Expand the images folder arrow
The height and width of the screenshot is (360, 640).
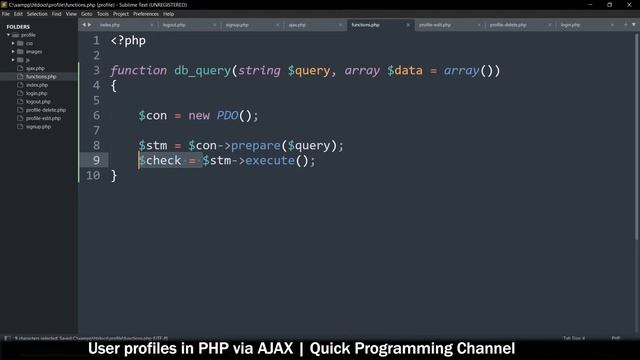pos(13,52)
